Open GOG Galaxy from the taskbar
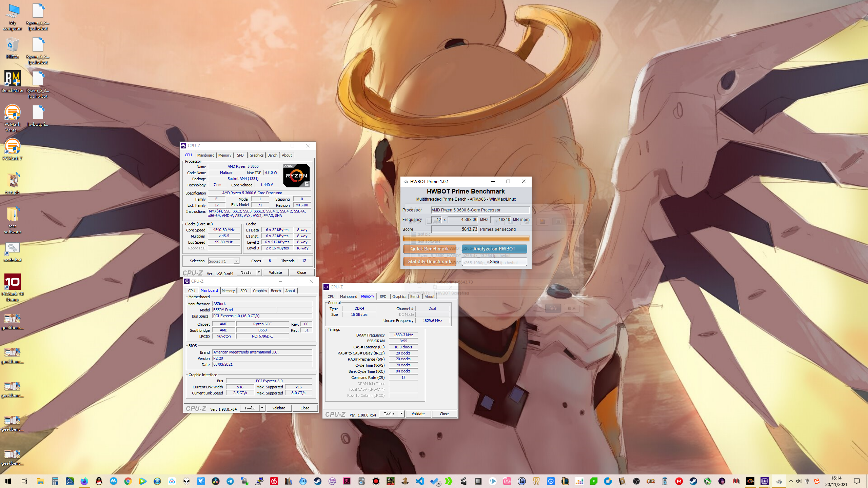The width and height of the screenshot is (868, 488). tap(332, 481)
